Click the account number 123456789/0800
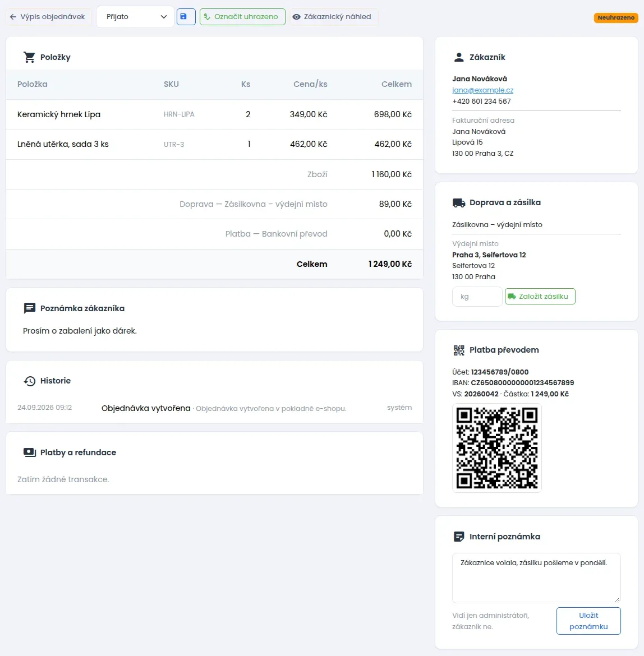The image size is (644, 656). tap(500, 372)
